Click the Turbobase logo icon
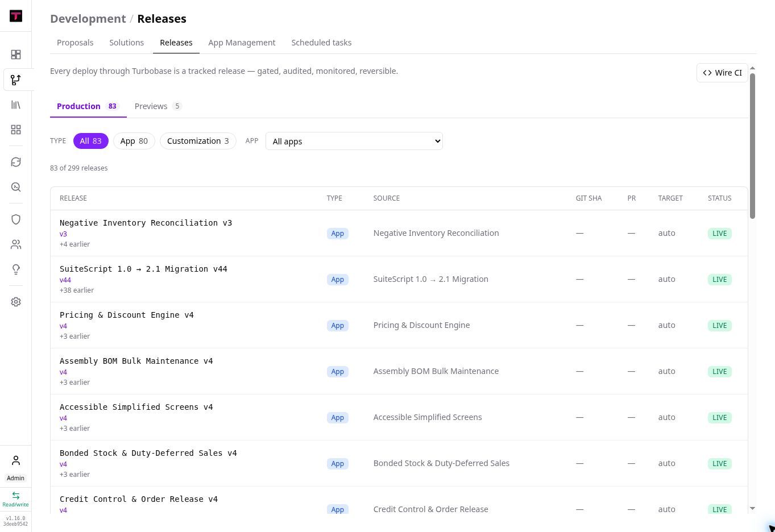The width and height of the screenshot is (775, 532). [16, 16]
